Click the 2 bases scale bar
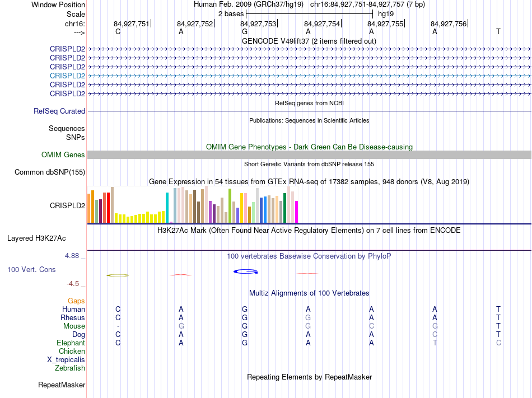The width and height of the screenshot is (532, 398). pos(309,13)
